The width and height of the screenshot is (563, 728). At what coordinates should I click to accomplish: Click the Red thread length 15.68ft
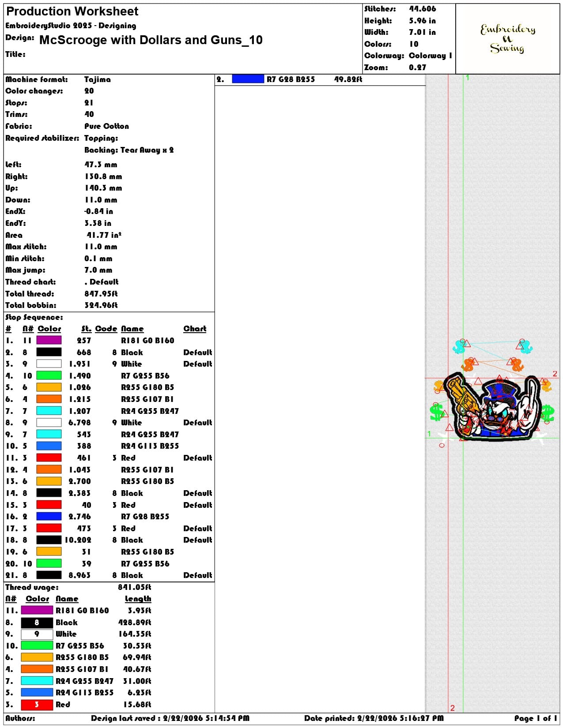pos(137,705)
